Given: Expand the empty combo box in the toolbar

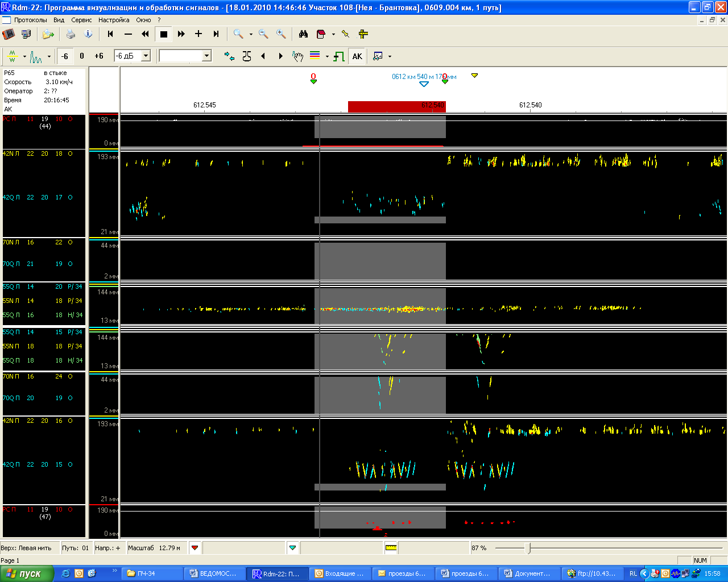Looking at the screenshot, I should coord(206,56).
